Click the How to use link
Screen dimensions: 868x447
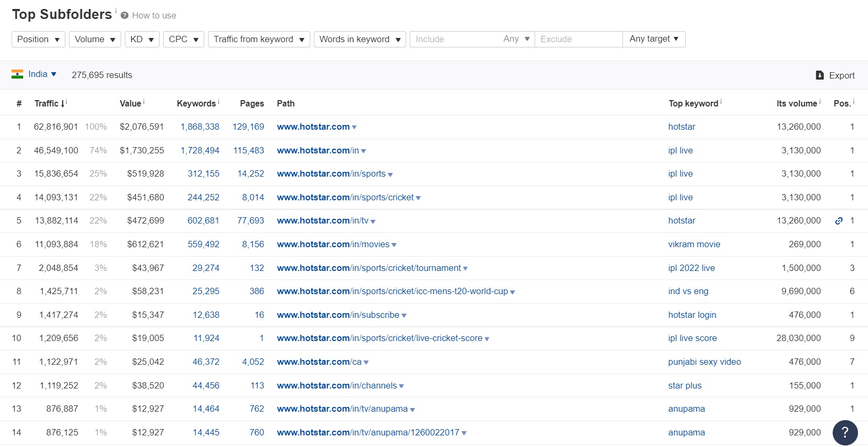[x=154, y=16]
